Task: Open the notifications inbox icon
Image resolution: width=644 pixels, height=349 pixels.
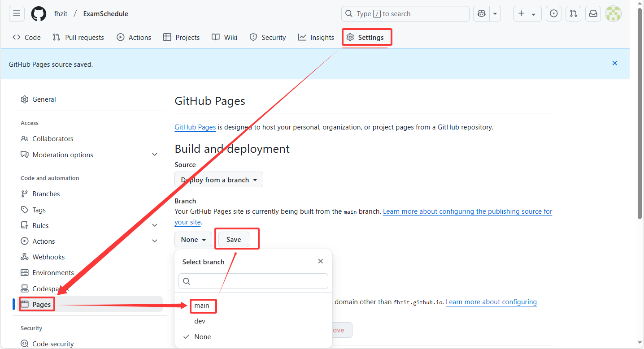Action: (x=593, y=14)
